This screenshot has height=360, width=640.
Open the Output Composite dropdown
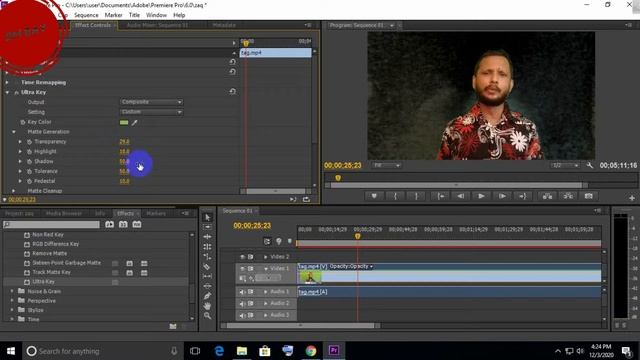151,102
